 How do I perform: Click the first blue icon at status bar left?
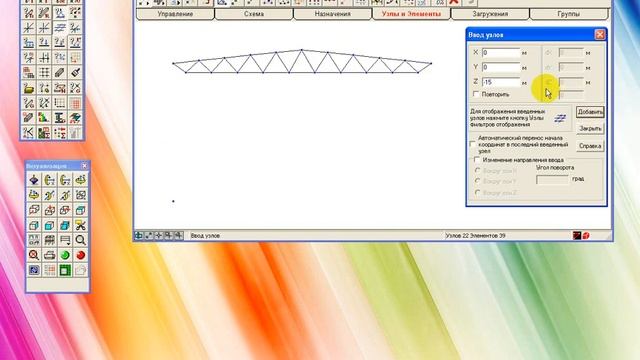pos(139,236)
